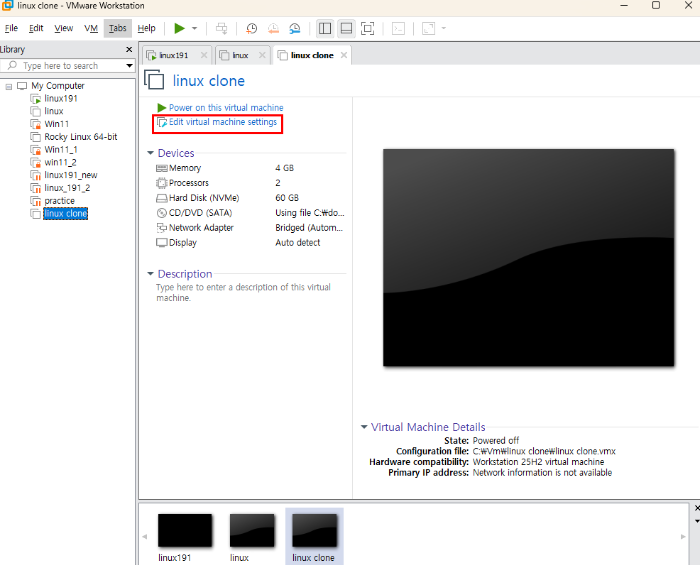Collapse the My Computer tree node

(x=8, y=86)
